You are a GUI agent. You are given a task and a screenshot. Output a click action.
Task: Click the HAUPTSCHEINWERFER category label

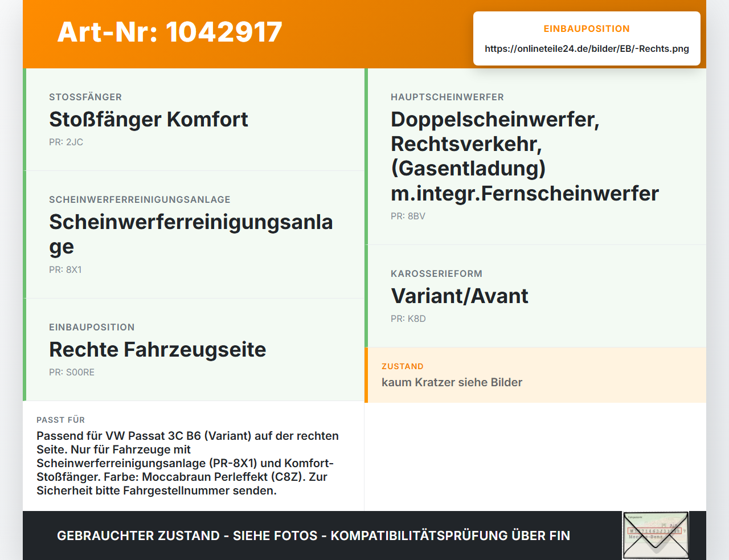tap(447, 97)
